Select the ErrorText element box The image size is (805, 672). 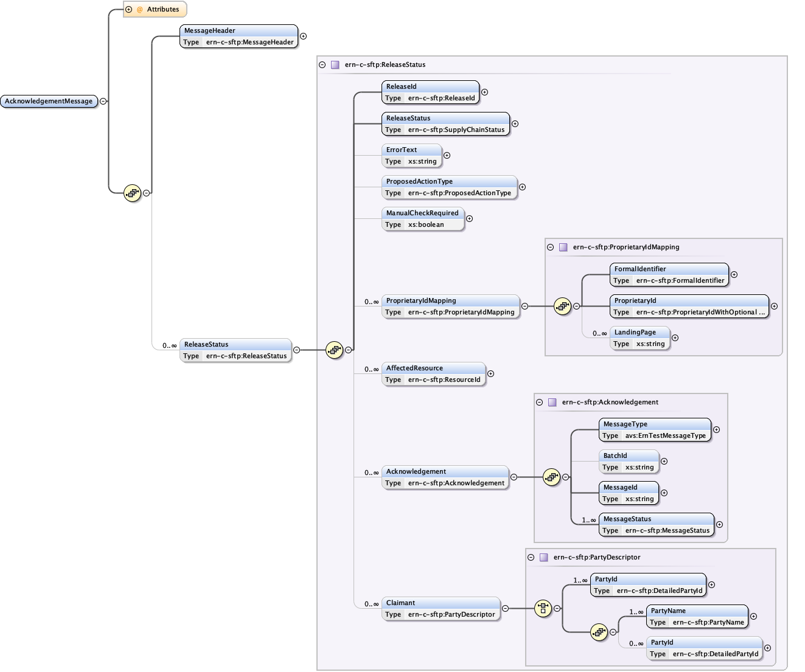point(412,156)
